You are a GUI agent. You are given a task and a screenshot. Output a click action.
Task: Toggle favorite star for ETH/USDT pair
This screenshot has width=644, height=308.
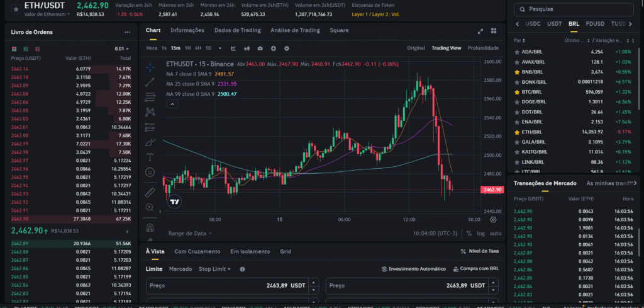16,9
